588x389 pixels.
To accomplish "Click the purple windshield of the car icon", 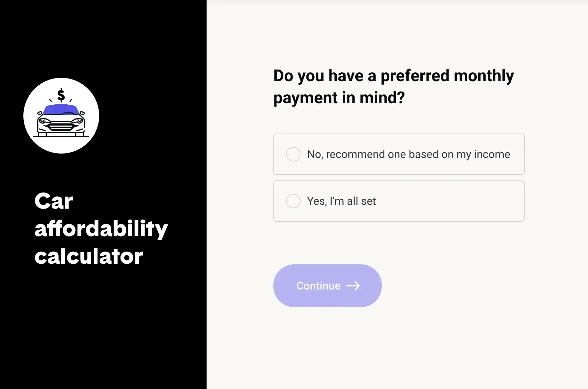I will 61,110.
